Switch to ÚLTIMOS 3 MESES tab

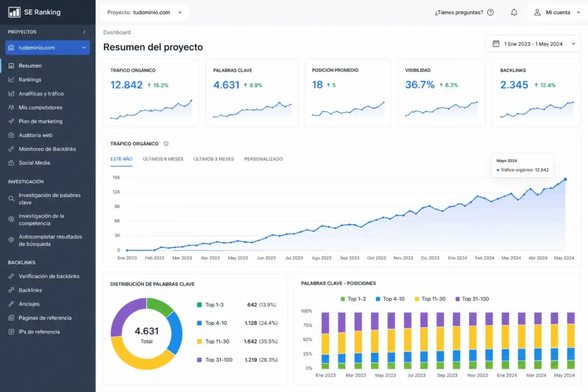tap(214, 160)
